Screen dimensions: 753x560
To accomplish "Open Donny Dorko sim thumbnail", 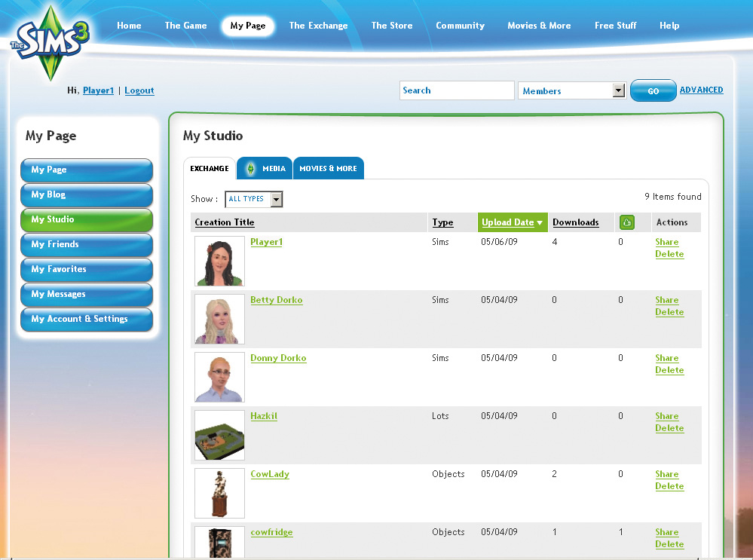I will [219, 378].
